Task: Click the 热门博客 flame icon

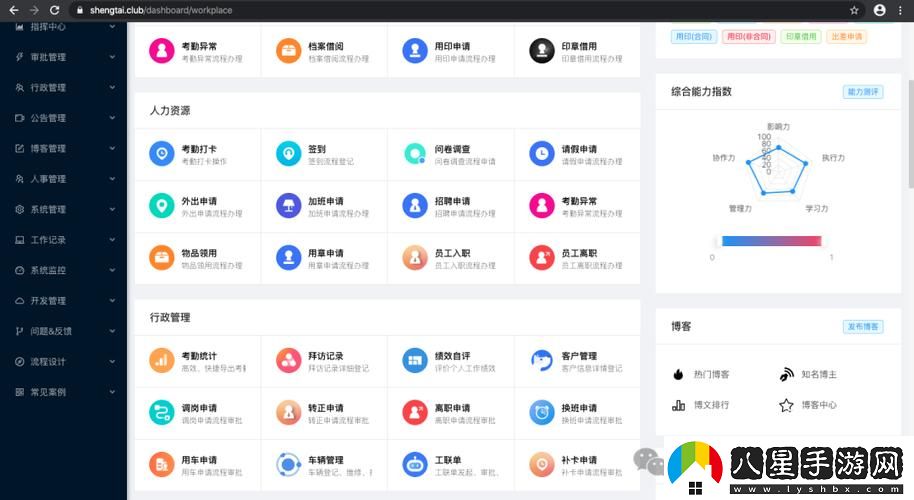Action: point(678,374)
